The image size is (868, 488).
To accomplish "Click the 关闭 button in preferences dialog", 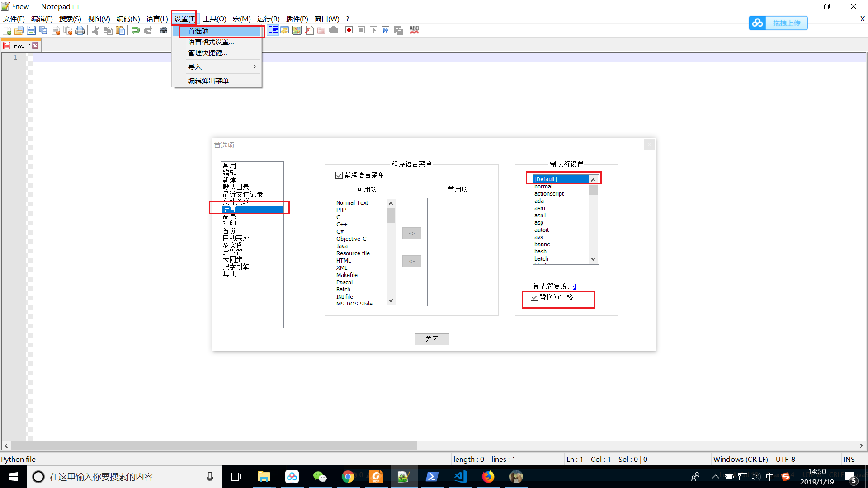I will [432, 339].
